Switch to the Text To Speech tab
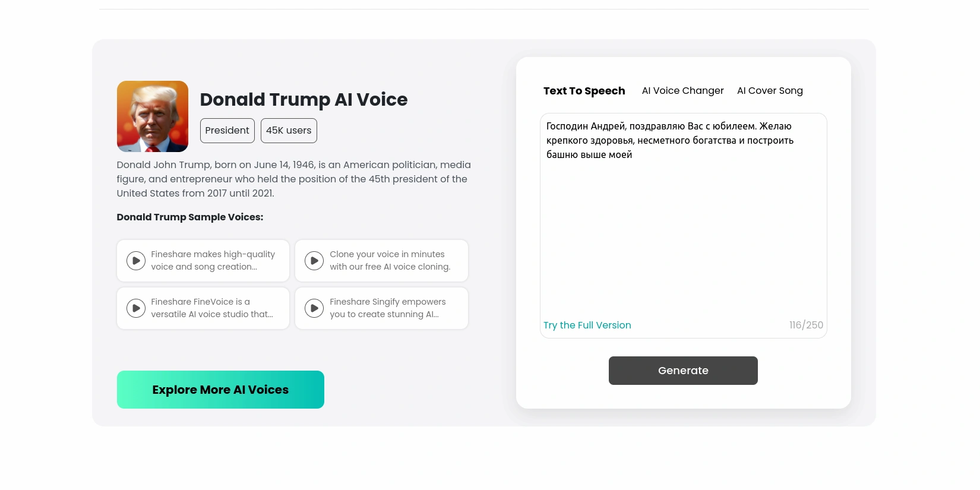 pyautogui.click(x=584, y=91)
